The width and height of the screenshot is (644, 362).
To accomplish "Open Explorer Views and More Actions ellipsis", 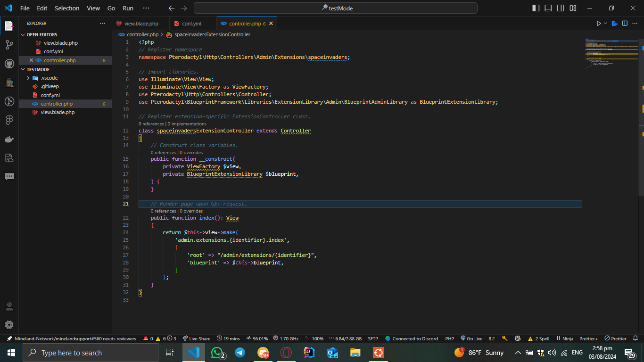I will click(x=102, y=23).
